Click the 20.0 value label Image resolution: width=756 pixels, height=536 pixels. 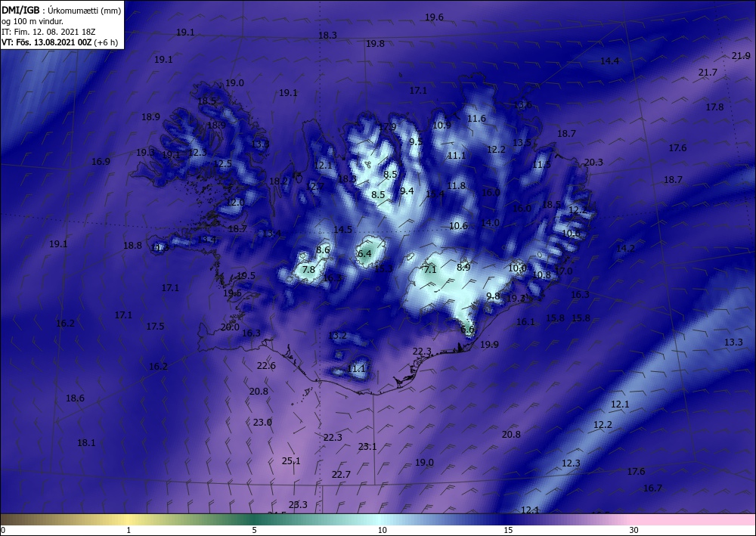coord(230,327)
